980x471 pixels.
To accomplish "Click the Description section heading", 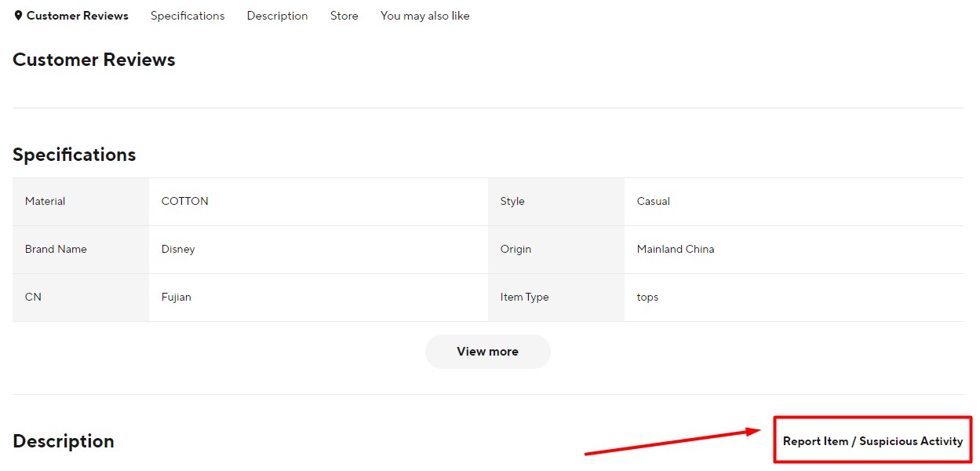I will (x=63, y=440).
